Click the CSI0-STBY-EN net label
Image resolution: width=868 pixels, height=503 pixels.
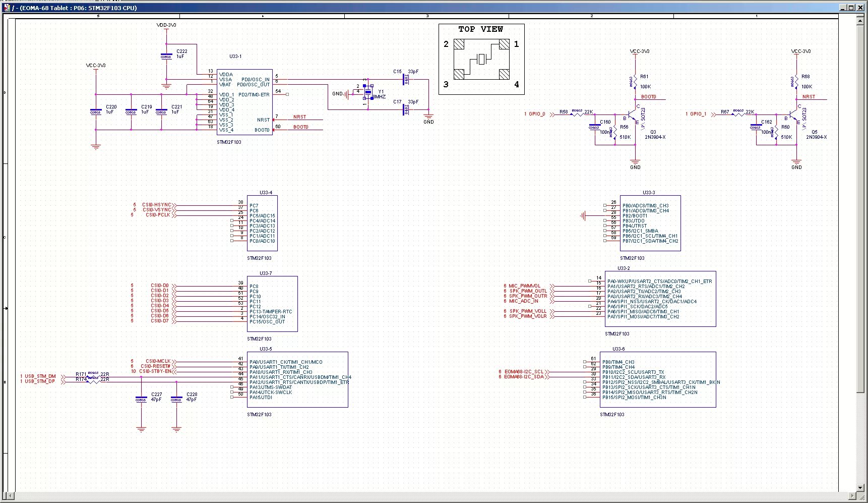[155, 371]
